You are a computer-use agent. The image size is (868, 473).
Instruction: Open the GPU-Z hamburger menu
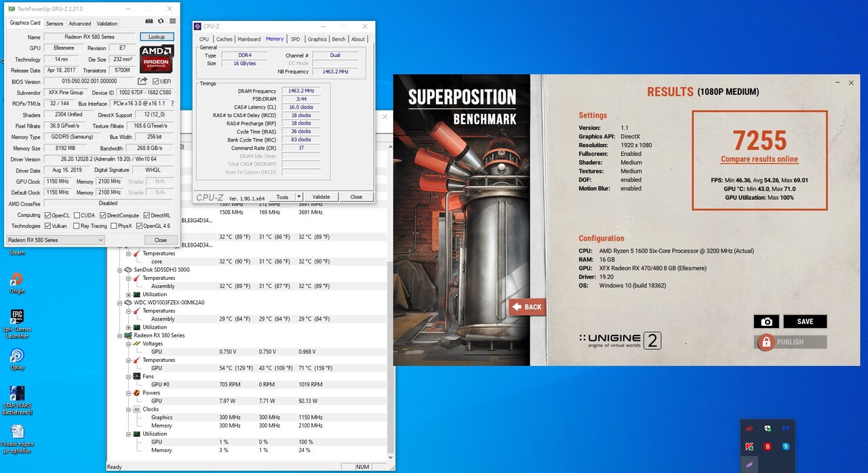pos(172,22)
